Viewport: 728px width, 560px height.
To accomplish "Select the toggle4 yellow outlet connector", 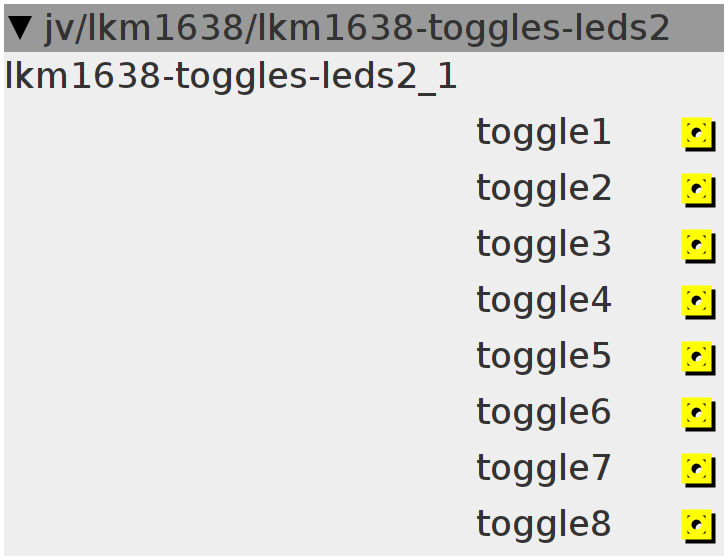I will tap(698, 302).
